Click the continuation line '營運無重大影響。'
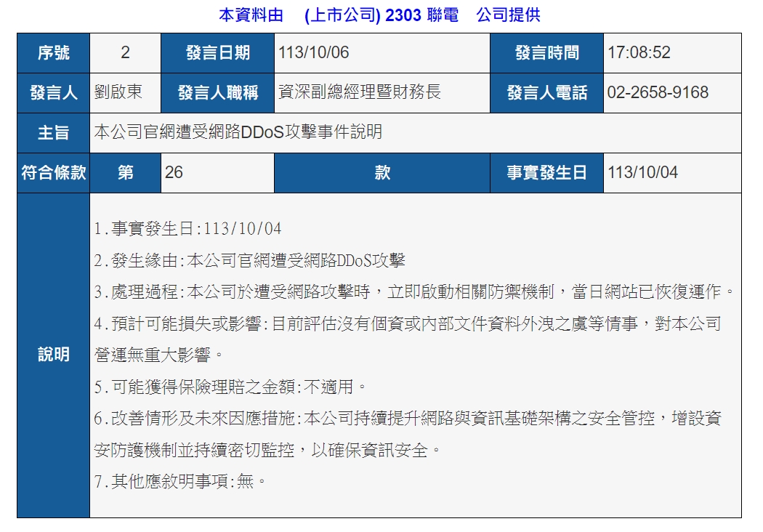The height and width of the screenshot is (532, 763). click(x=158, y=355)
